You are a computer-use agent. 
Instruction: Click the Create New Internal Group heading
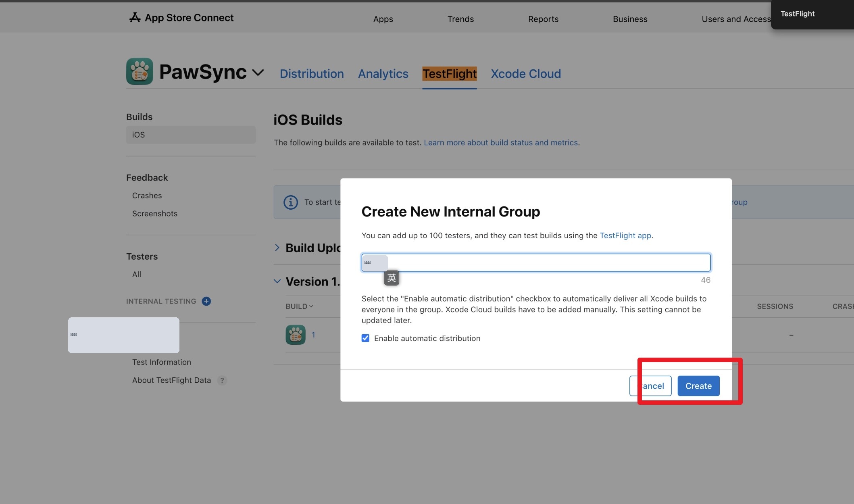tap(451, 211)
